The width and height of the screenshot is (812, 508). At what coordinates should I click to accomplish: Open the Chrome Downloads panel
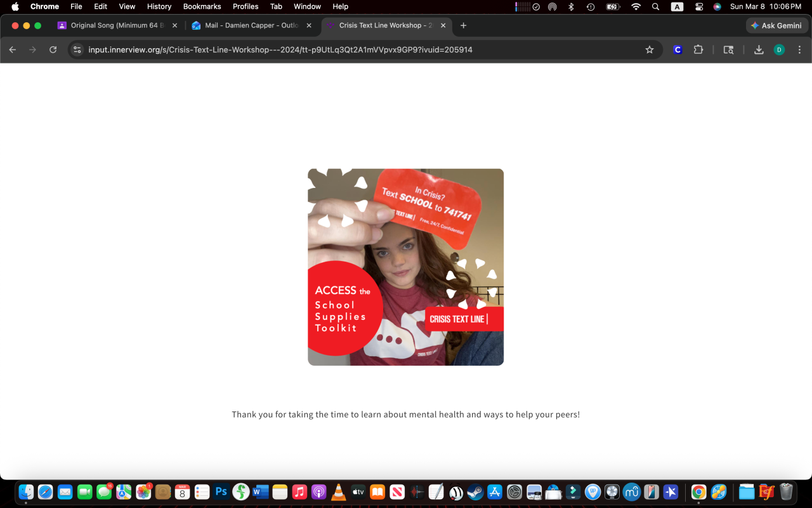[759, 50]
